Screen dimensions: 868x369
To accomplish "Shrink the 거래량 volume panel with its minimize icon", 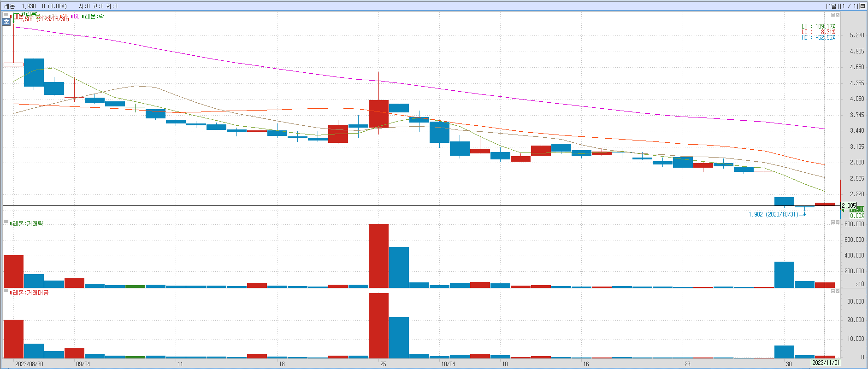I will tap(833, 222).
